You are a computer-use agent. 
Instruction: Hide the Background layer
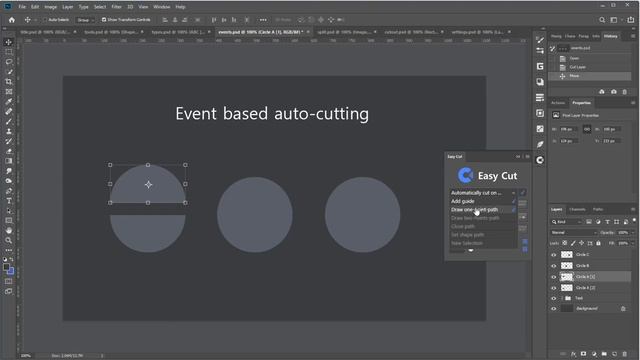click(x=553, y=309)
